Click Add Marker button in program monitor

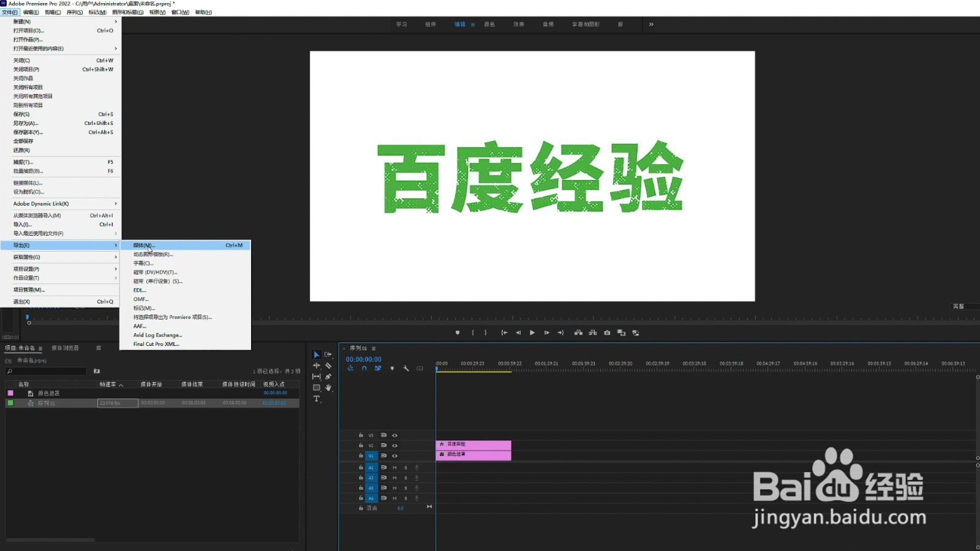point(458,332)
